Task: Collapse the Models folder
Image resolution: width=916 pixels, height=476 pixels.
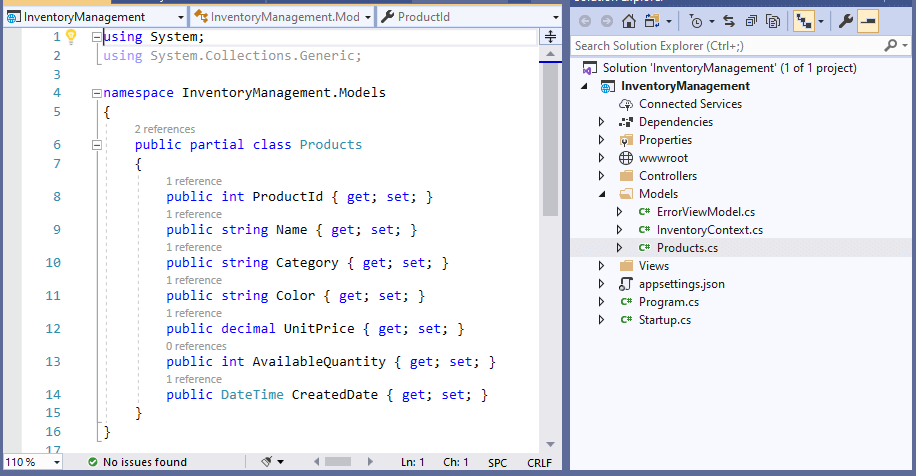Action: coord(602,194)
